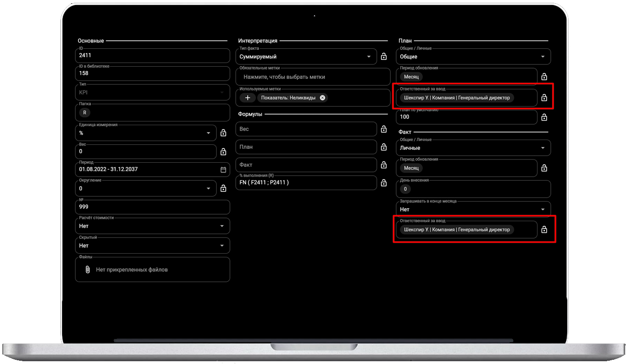Add a tag with the plus icon
Screen dimensions: 627x364
[248, 98]
